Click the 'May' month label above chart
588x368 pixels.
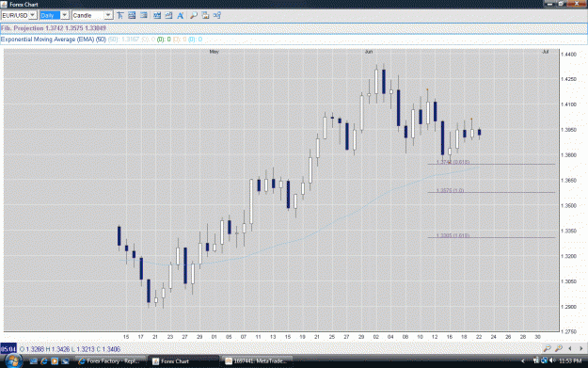[215, 52]
